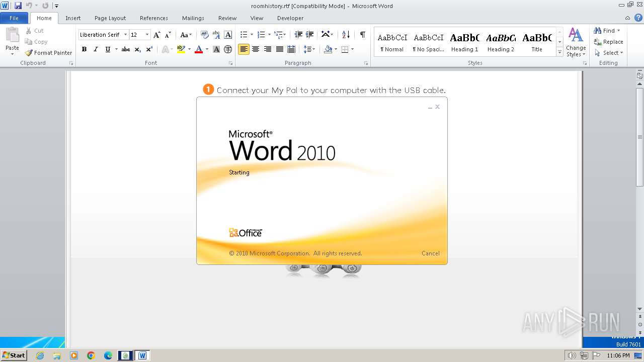This screenshot has width=644, height=362.
Task: Toggle Underline formatting
Action: coord(108,49)
